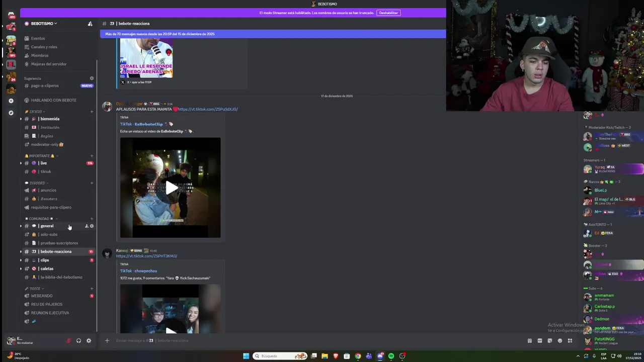Open the bienvenida channel
Screen dimensions: 644x362
tap(49, 119)
